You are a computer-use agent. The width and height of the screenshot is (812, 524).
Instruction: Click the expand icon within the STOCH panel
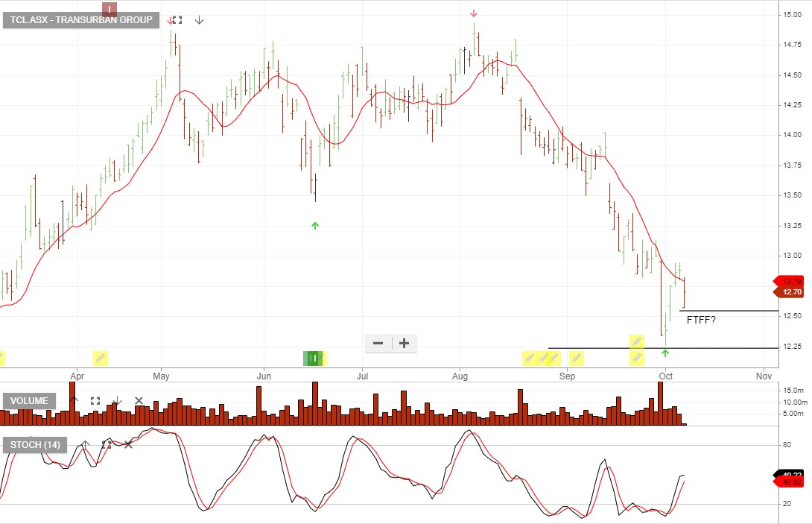click(107, 444)
